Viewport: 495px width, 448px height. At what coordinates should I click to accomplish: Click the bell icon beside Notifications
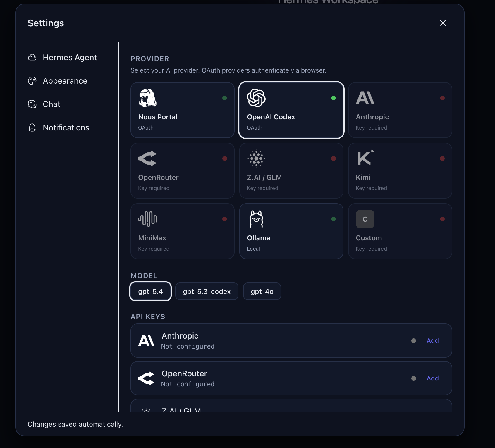coord(32,127)
